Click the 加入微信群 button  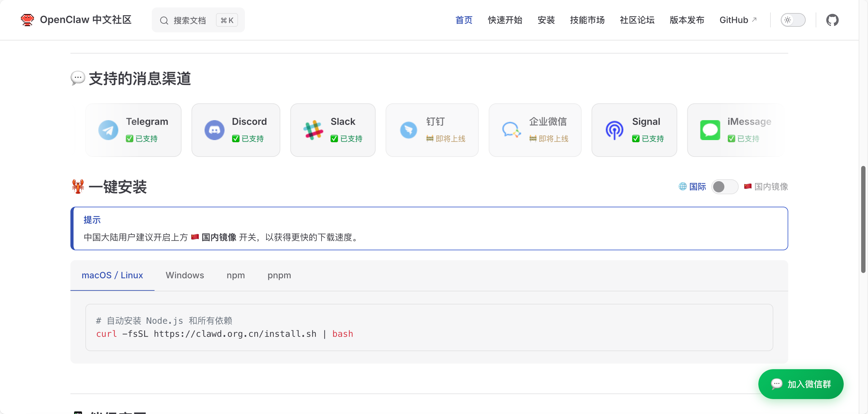point(801,384)
